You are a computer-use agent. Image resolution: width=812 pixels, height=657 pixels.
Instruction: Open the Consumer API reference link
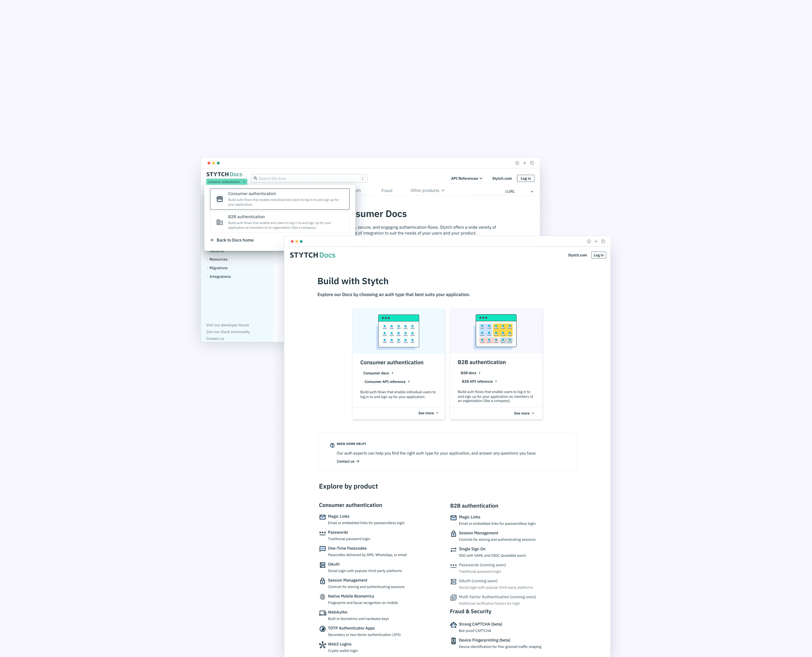click(387, 381)
